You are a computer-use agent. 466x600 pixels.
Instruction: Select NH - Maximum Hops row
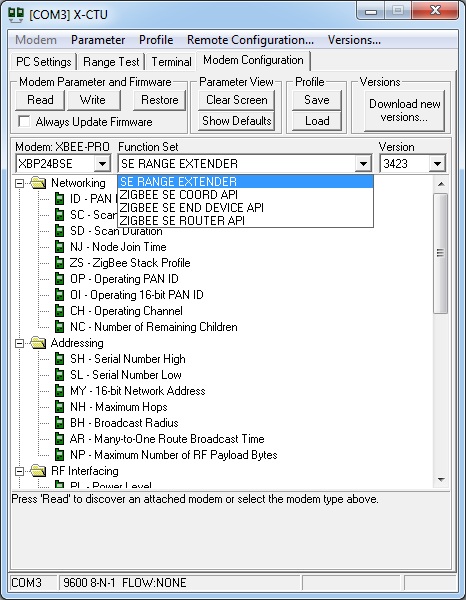click(x=119, y=407)
